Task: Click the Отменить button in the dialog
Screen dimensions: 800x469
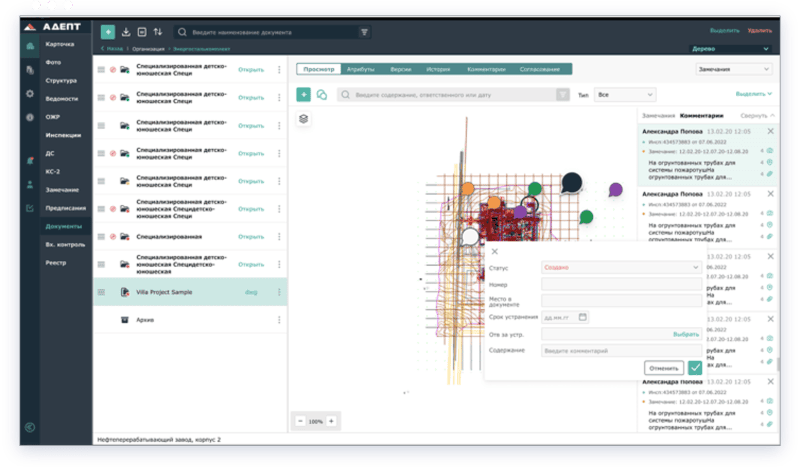Action: (662, 368)
